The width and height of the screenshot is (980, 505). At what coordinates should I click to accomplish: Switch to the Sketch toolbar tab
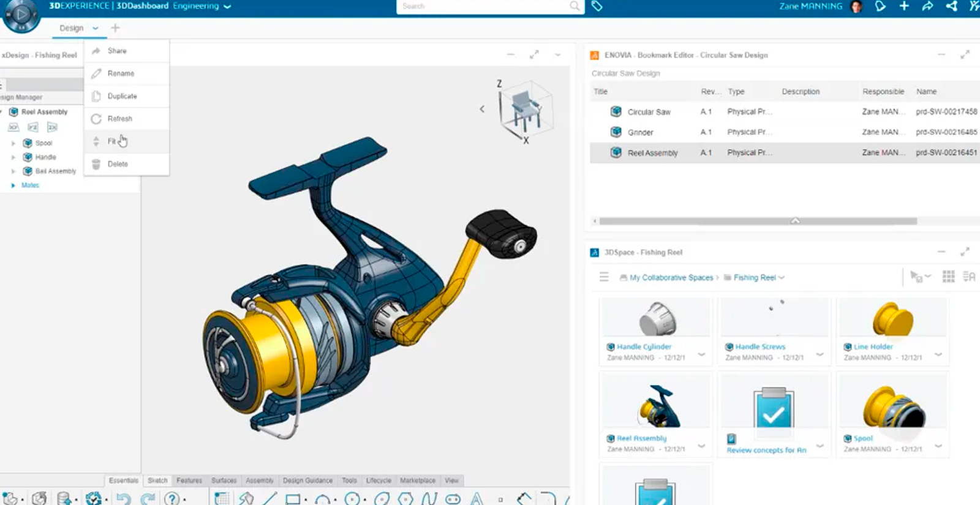click(157, 481)
